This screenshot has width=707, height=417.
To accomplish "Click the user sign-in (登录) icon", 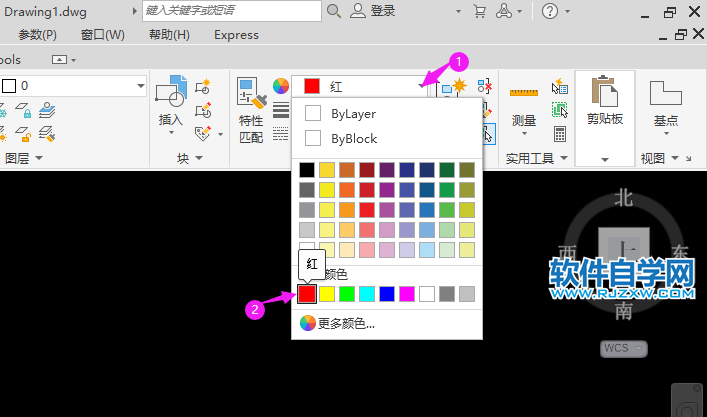I will point(358,11).
